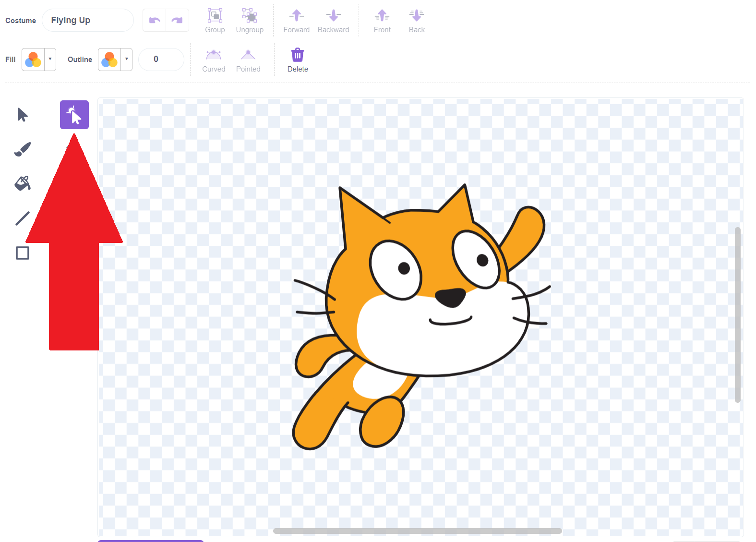The height and width of the screenshot is (542, 756).
Task: Click the Pointed point icon
Action: pyautogui.click(x=248, y=55)
